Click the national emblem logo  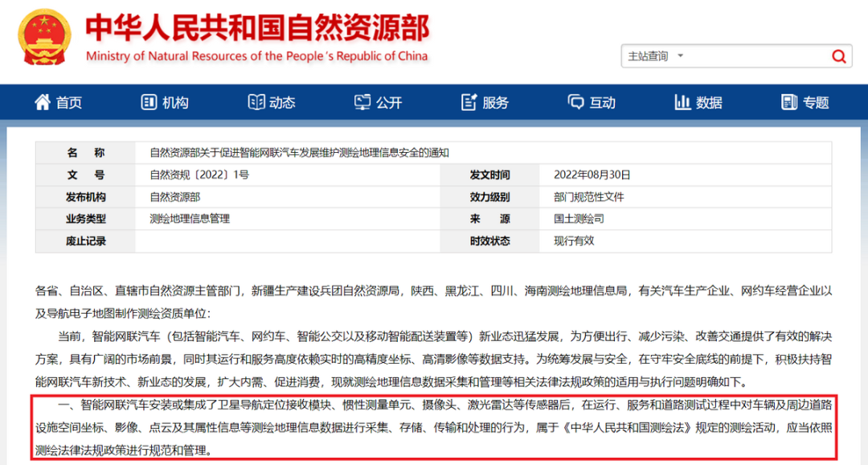[x=44, y=38]
